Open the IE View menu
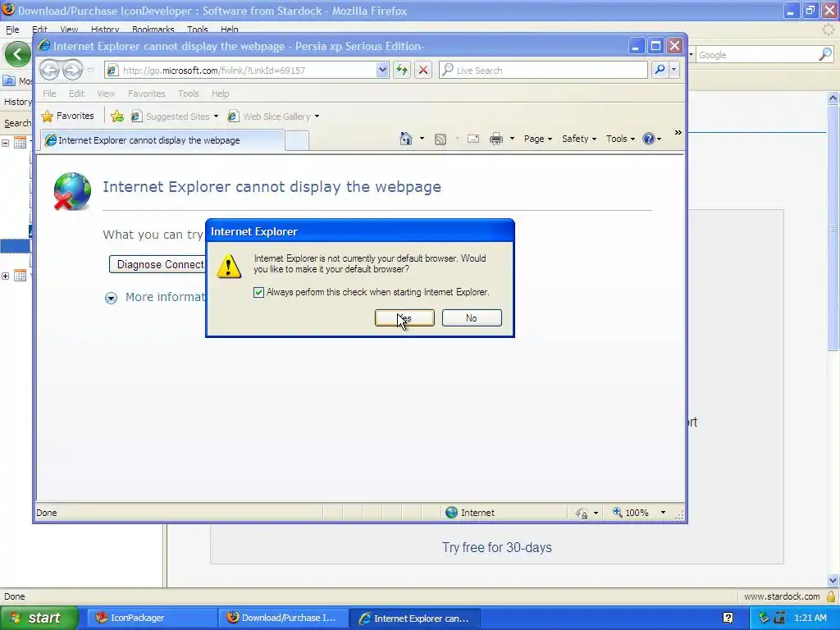This screenshot has height=630, width=840. (106, 94)
